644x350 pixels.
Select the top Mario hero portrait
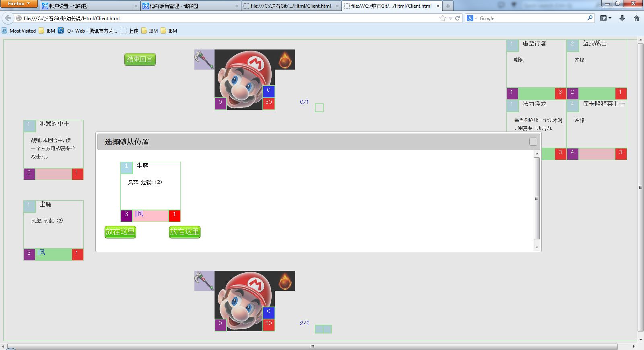pos(245,80)
